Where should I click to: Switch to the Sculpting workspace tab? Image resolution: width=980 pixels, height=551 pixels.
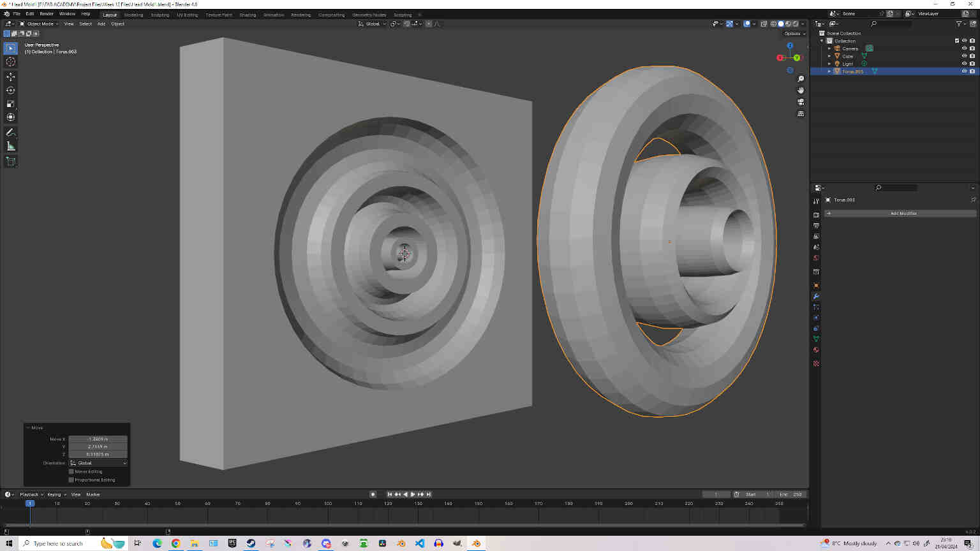click(x=160, y=15)
